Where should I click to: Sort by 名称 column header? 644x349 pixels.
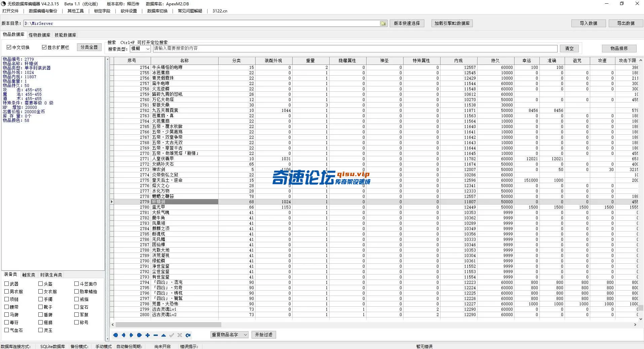click(x=185, y=61)
